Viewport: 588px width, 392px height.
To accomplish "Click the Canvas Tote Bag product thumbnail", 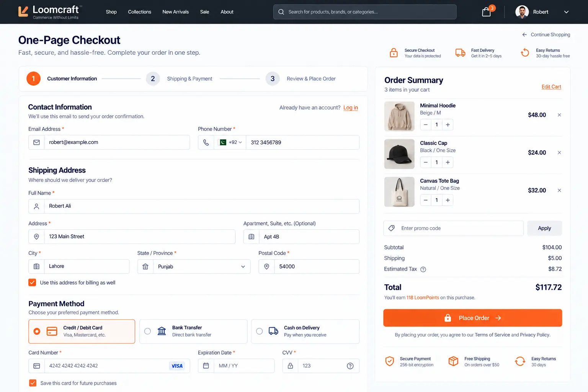I will coord(399,192).
